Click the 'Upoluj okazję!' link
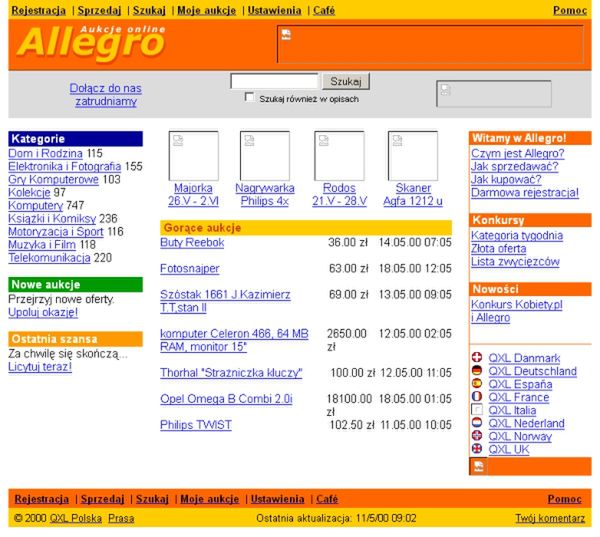600x537 pixels. 43,312
